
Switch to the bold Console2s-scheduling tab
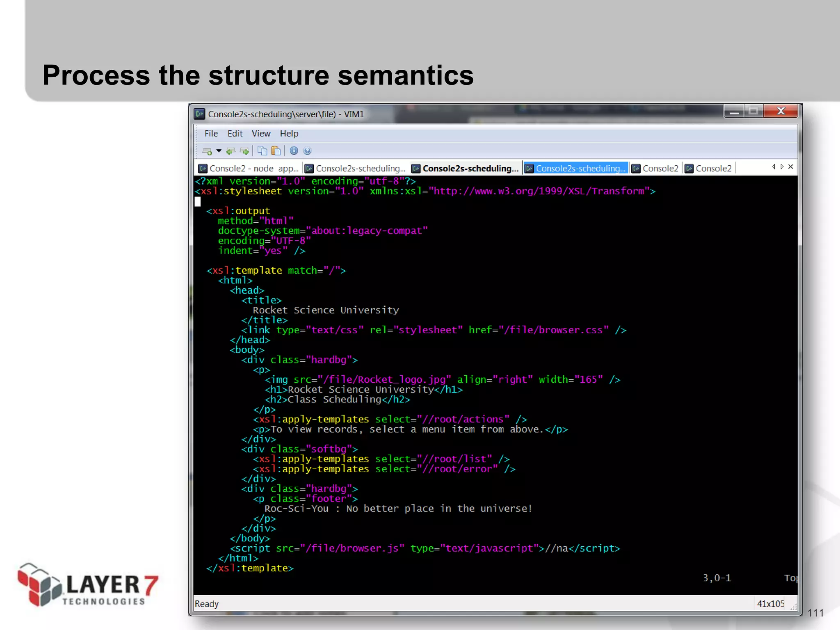[465, 169]
